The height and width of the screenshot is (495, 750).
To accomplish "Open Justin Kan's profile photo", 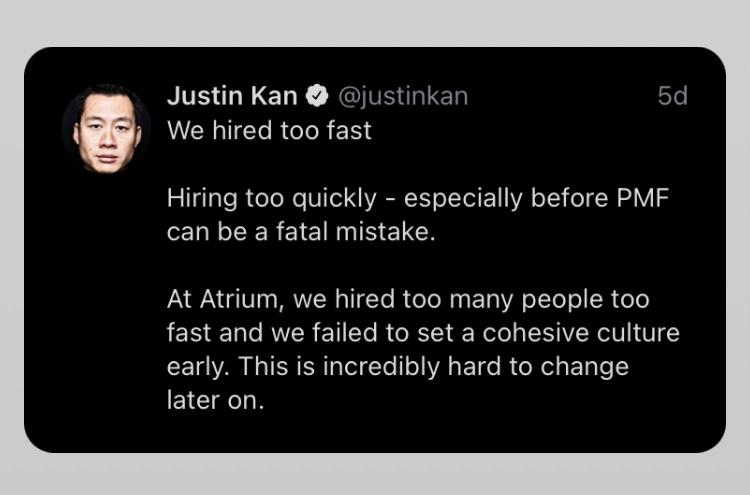I will (106, 127).
